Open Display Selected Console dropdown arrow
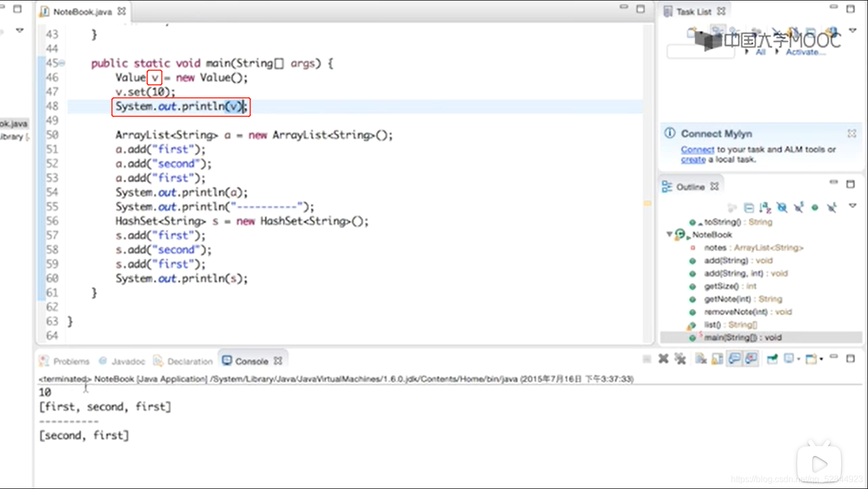The height and width of the screenshot is (489, 868). (x=798, y=359)
